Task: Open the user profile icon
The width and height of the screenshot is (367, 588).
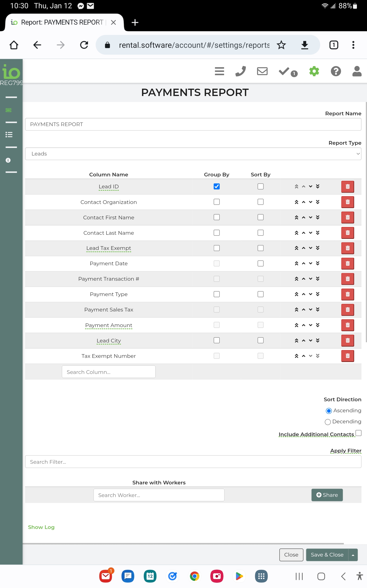Action: coord(356,71)
